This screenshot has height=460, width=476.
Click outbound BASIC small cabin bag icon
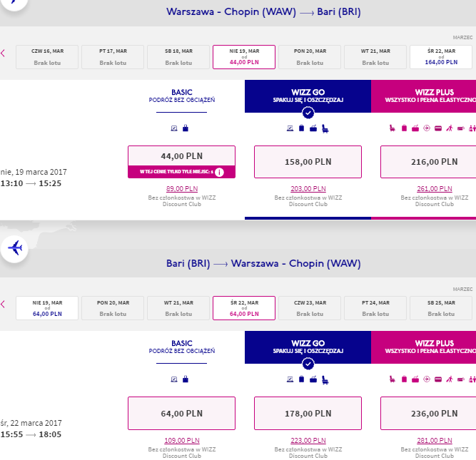(186, 128)
